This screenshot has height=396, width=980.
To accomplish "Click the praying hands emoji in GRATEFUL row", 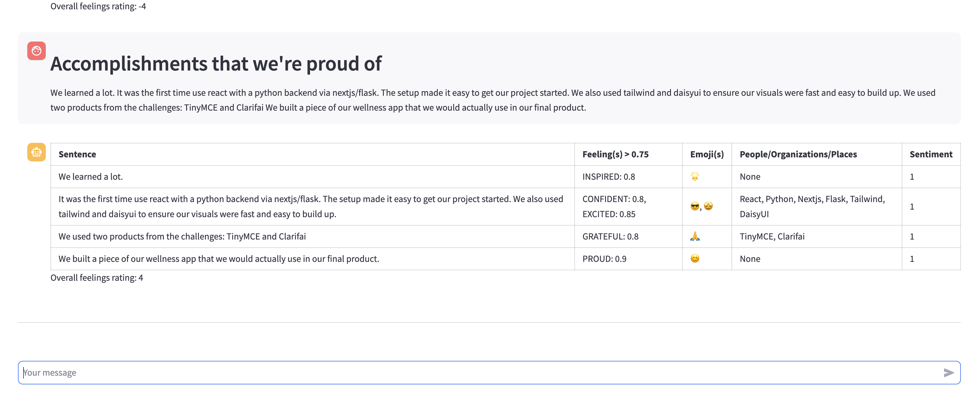I will [x=695, y=236].
